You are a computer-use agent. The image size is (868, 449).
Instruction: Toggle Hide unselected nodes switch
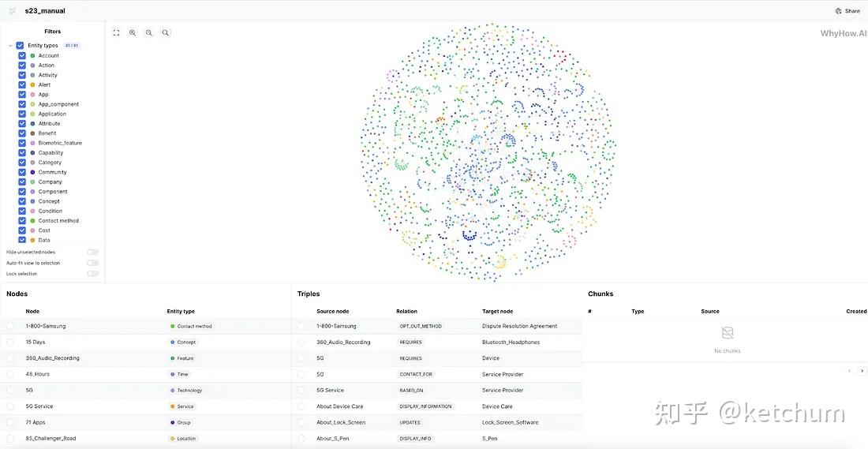pyautogui.click(x=92, y=252)
